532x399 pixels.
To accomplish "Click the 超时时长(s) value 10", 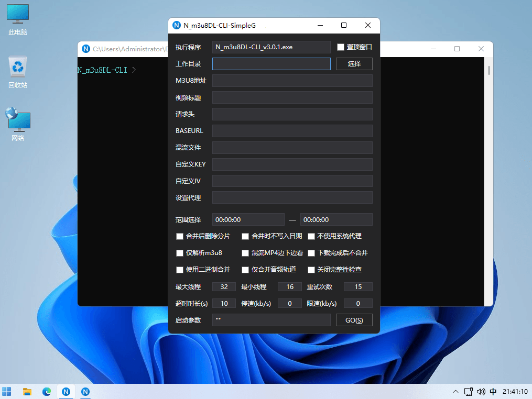I will 224,303.
